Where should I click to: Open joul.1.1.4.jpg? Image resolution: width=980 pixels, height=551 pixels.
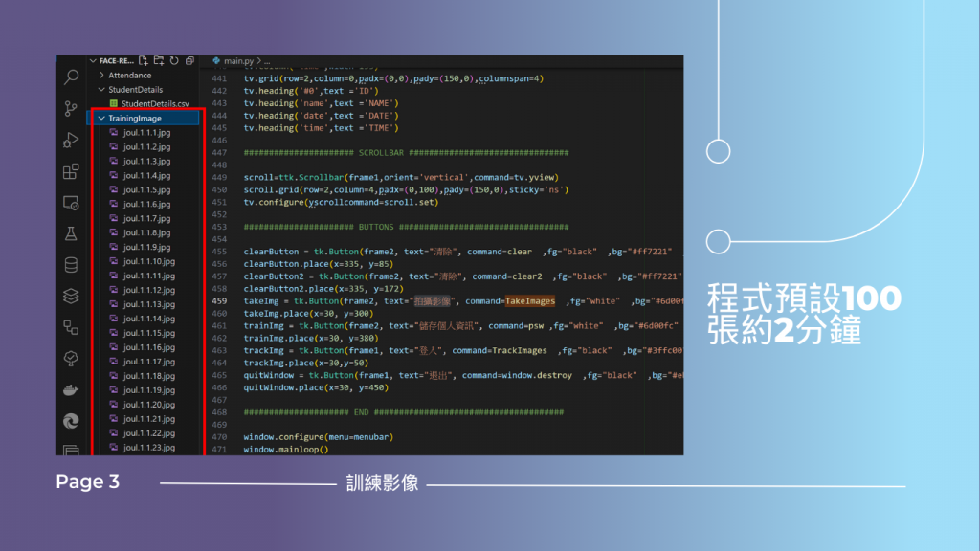[146, 176]
